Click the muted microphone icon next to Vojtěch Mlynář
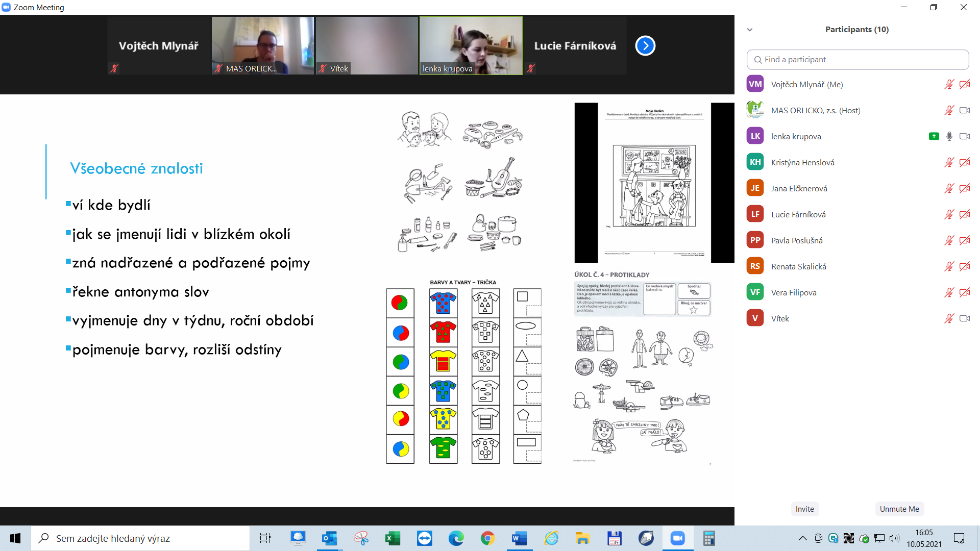The image size is (980, 551). (949, 84)
